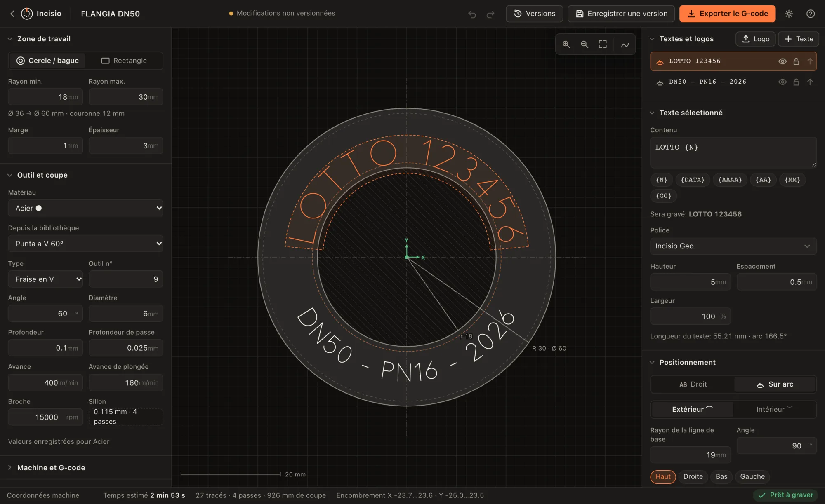This screenshot has width=825, height=504.
Task: Upload a Logo
Action: click(755, 39)
